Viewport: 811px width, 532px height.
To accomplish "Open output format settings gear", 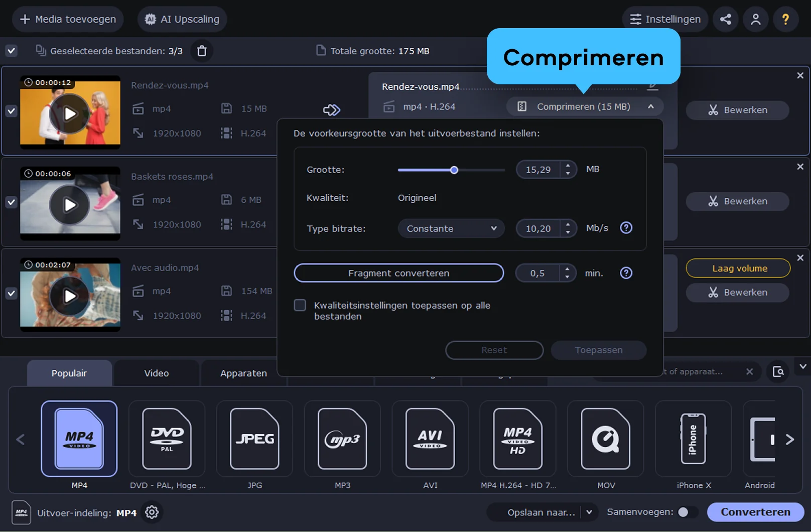I will pyautogui.click(x=152, y=512).
